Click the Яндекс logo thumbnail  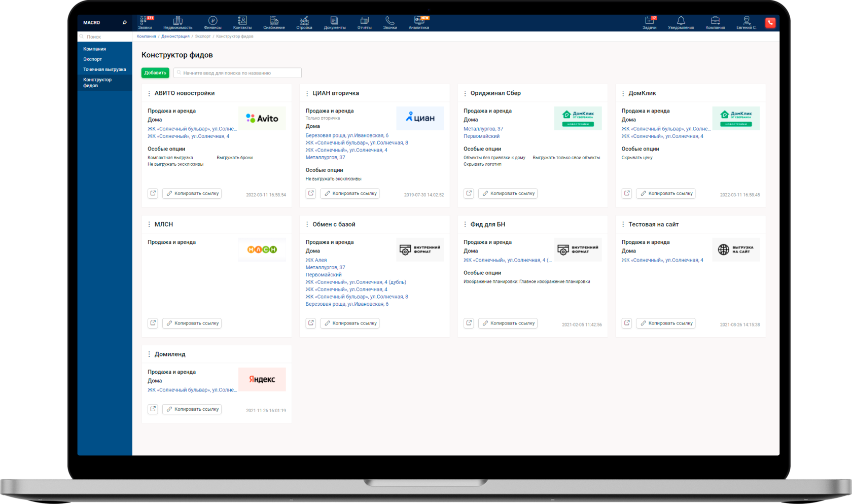tap(262, 379)
